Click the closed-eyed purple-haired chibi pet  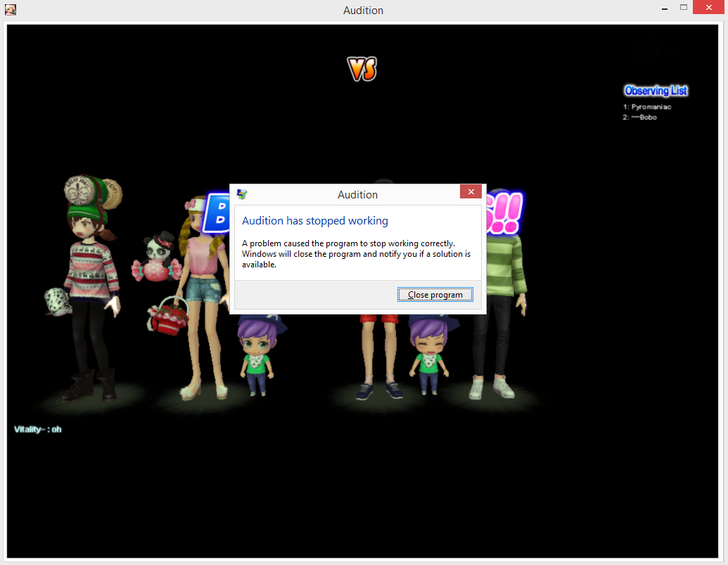[x=430, y=355]
